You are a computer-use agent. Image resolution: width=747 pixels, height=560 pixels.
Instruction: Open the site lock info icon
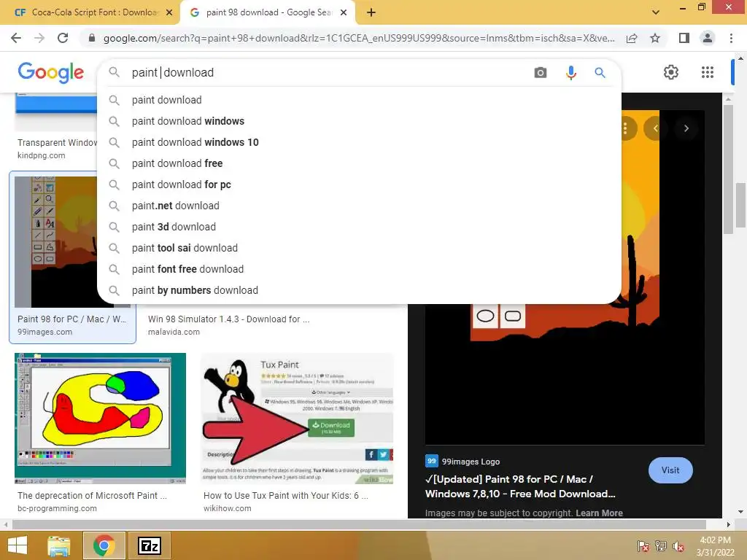pyautogui.click(x=92, y=38)
